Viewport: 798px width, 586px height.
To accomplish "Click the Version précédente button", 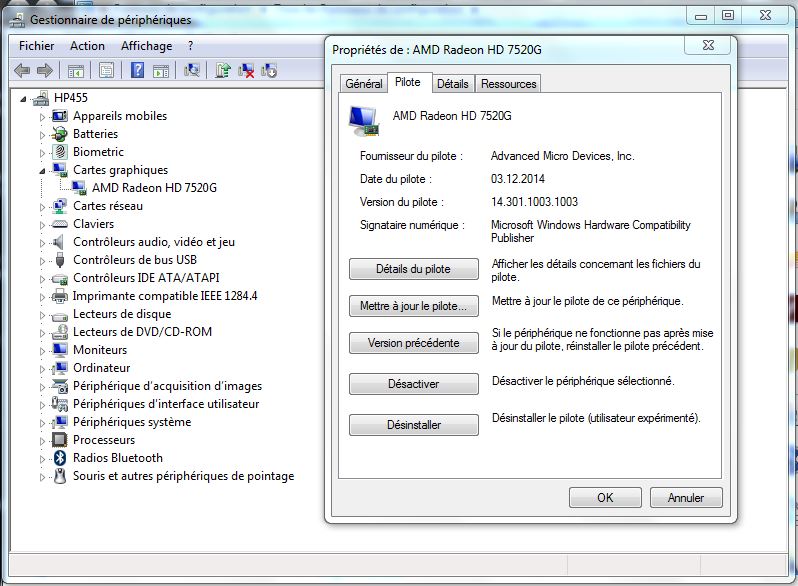I will [413, 343].
